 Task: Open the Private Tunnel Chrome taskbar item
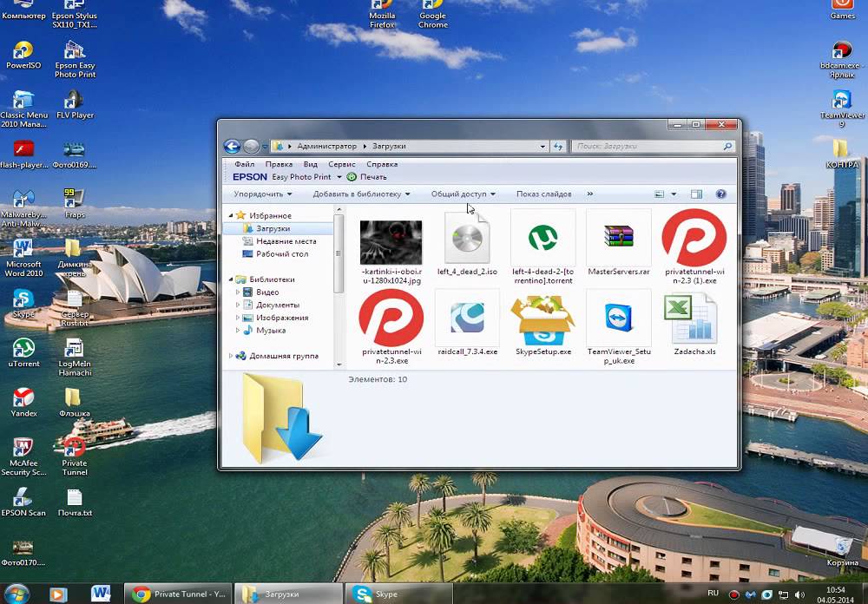pos(179,594)
